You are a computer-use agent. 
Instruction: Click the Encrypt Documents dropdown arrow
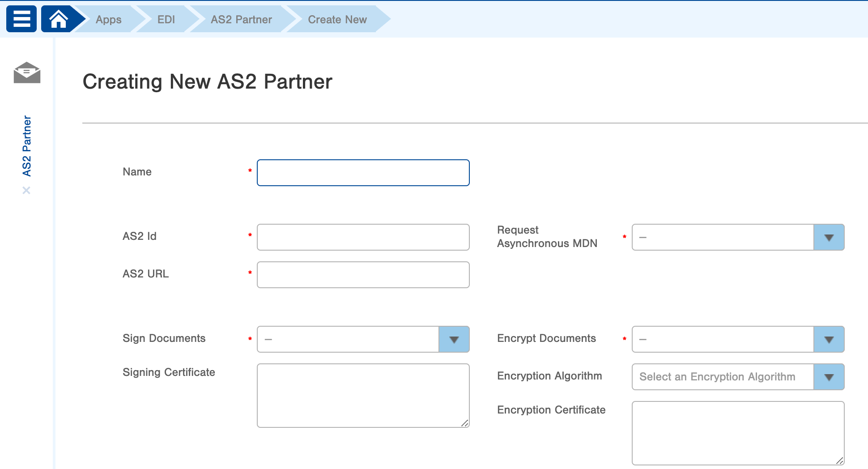[829, 339]
